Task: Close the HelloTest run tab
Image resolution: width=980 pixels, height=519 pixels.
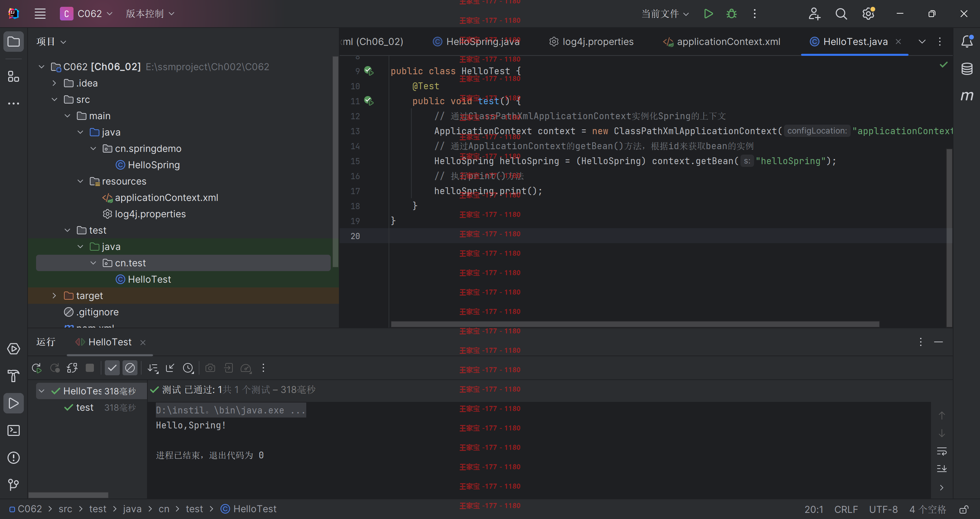Action: tap(143, 342)
